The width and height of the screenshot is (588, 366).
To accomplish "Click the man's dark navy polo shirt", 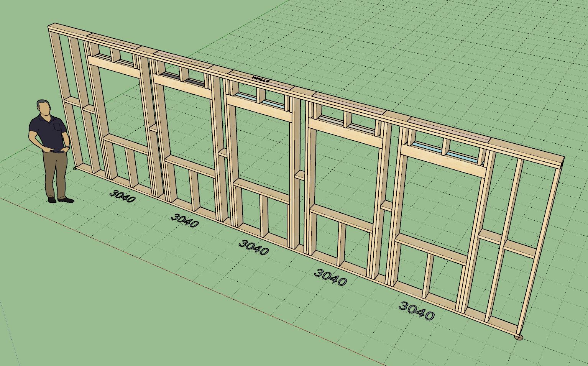I will tap(48, 132).
